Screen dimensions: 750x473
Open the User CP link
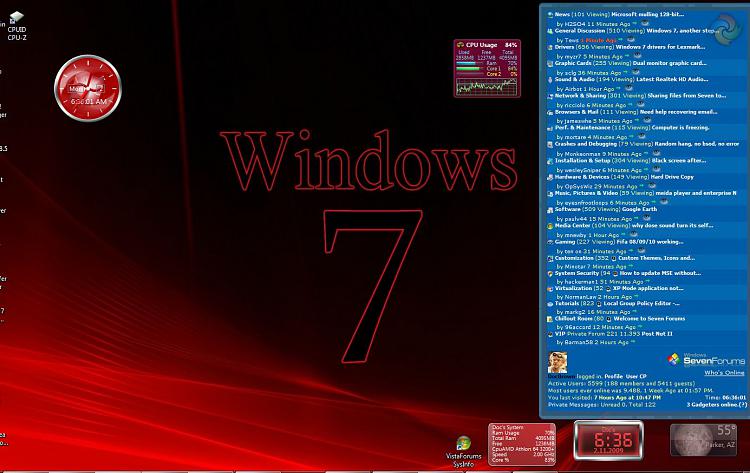tap(636, 377)
